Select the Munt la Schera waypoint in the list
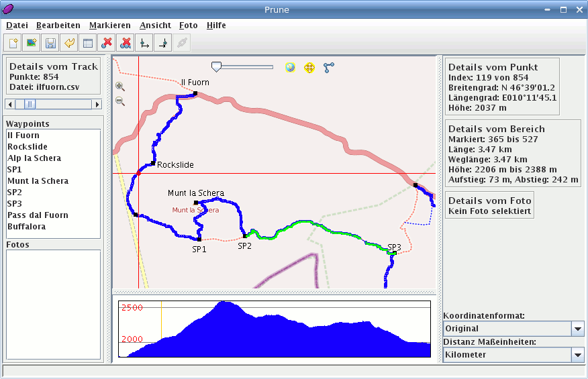The image size is (588, 379). tap(38, 181)
